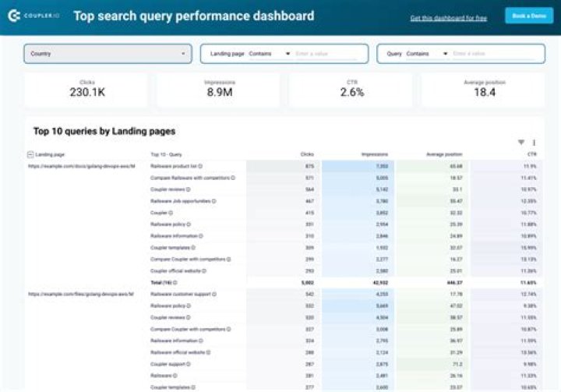Collapse the Landing page column rows
561x392 pixels.
(30, 155)
